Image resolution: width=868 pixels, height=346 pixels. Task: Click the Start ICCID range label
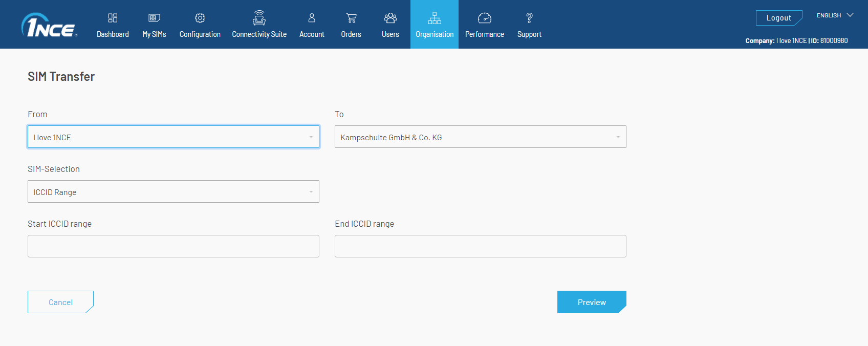(60, 224)
